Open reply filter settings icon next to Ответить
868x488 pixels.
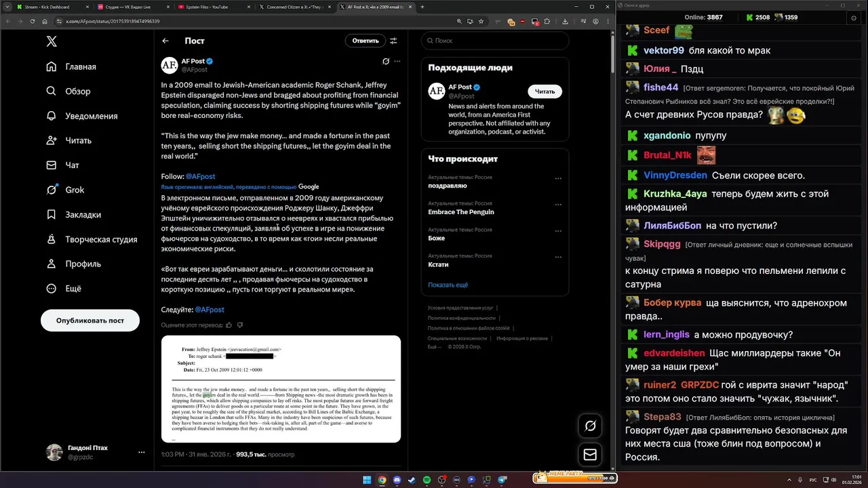[393, 41]
